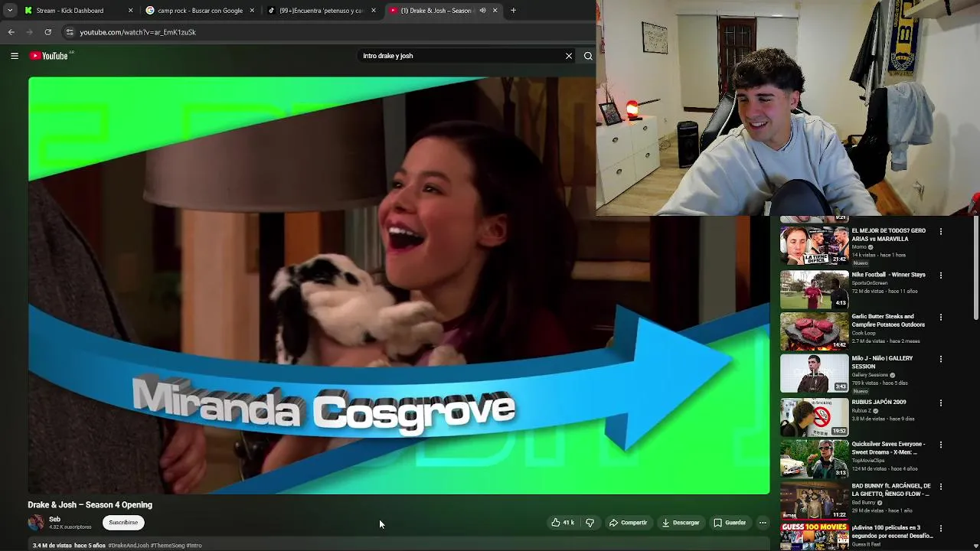Screen dimensions: 980x551
Task: Close the TikTok tab
Action: (x=374, y=11)
